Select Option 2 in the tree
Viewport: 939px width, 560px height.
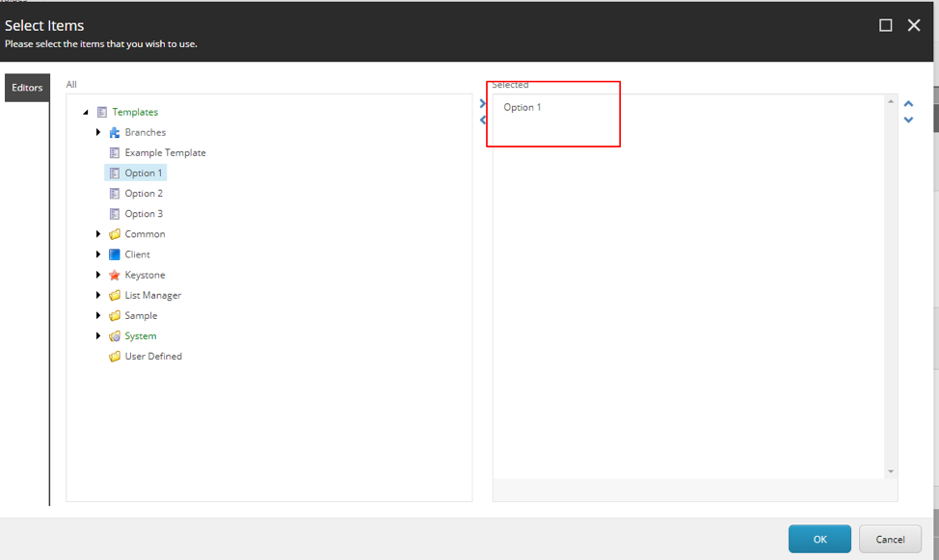tap(144, 194)
